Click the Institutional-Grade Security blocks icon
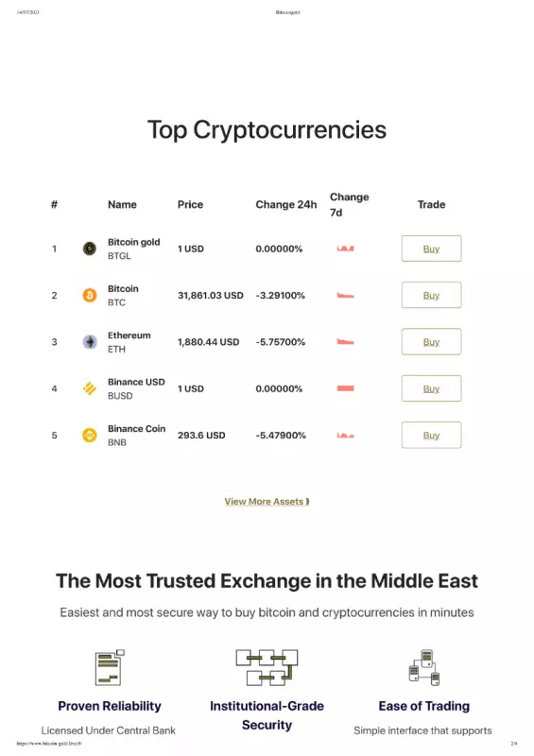This screenshot has height=756, width=534. tap(267, 668)
